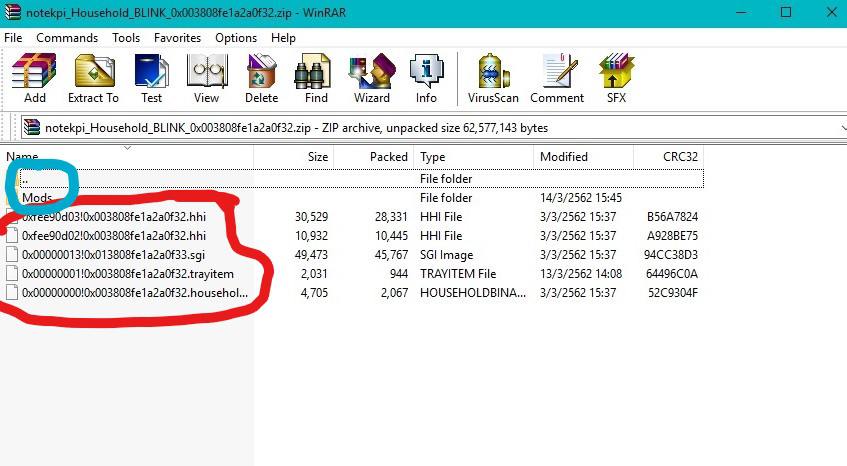Click the SGI Image type cell
The width and height of the screenshot is (847, 466).
(x=446, y=254)
